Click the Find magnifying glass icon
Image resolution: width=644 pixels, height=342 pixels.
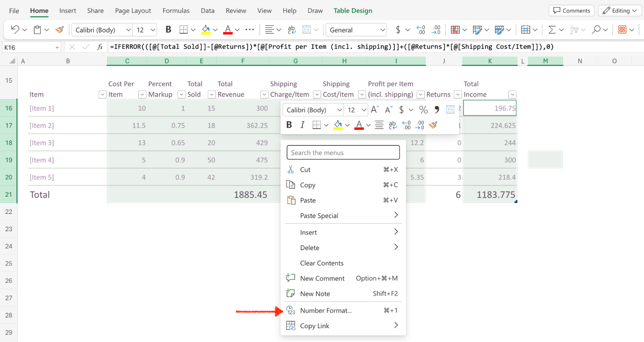click(596, 30)
